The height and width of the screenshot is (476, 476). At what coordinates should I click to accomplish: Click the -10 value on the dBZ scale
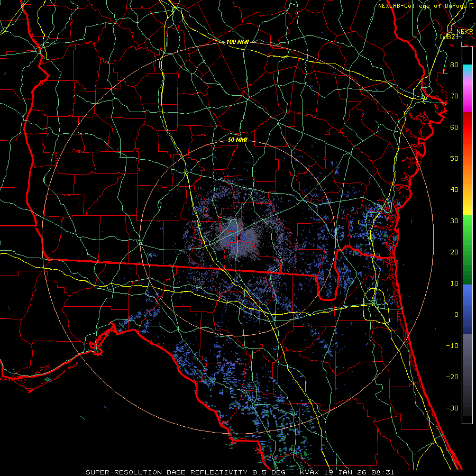[452, 346]
